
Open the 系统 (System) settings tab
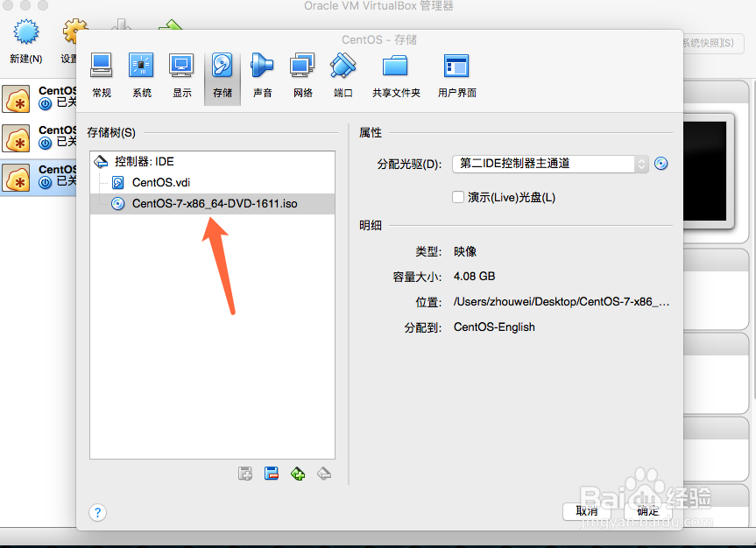141,75
